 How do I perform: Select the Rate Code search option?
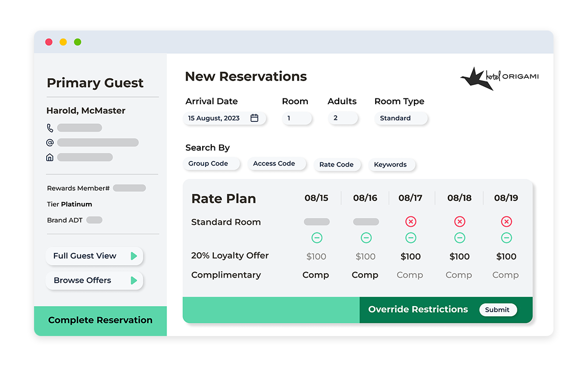point(336,164)
